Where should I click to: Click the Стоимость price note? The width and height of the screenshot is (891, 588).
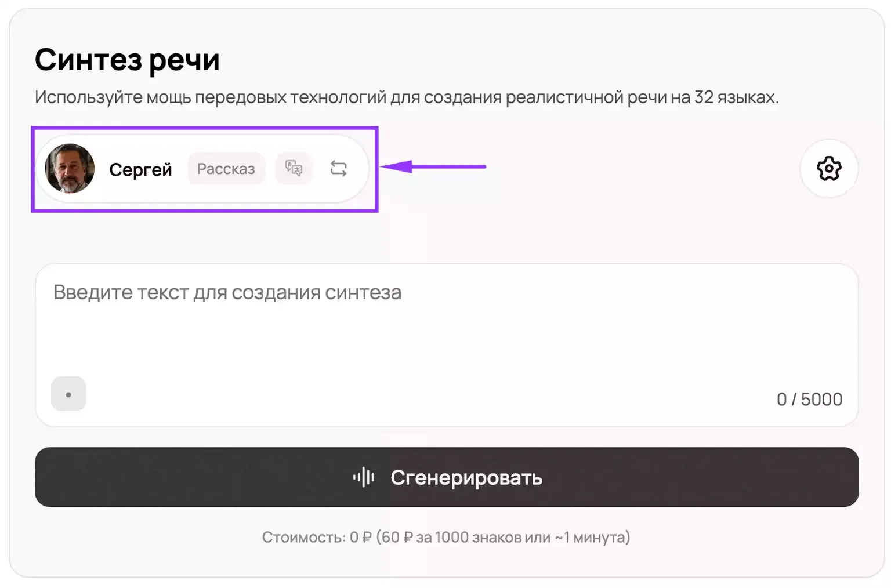(446, 538)
